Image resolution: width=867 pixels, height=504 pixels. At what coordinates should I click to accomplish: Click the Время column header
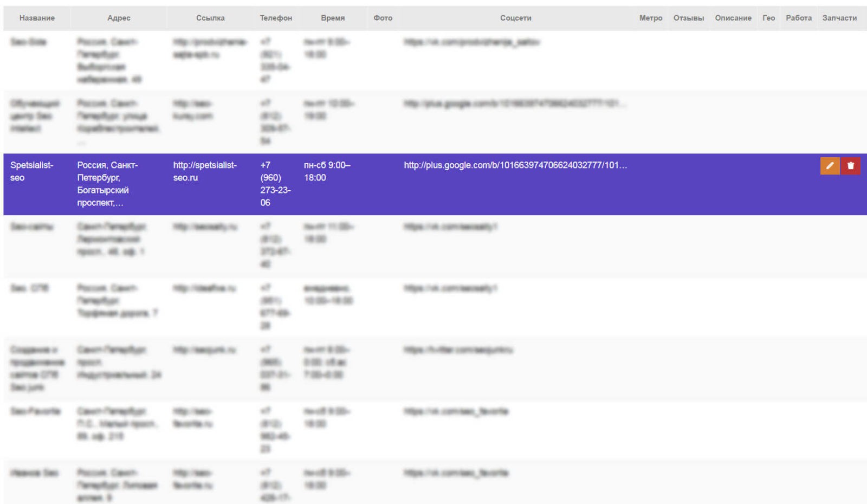coord(333,18)
